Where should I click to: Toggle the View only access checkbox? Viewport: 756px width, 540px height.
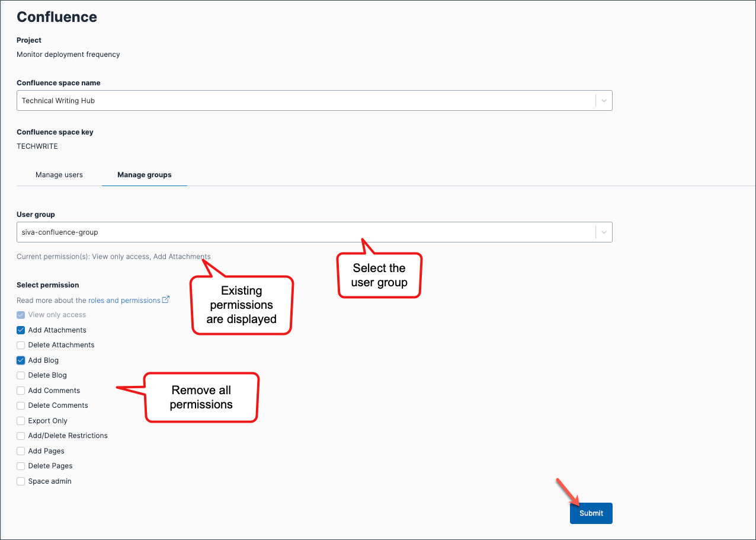tap(21, 315)
